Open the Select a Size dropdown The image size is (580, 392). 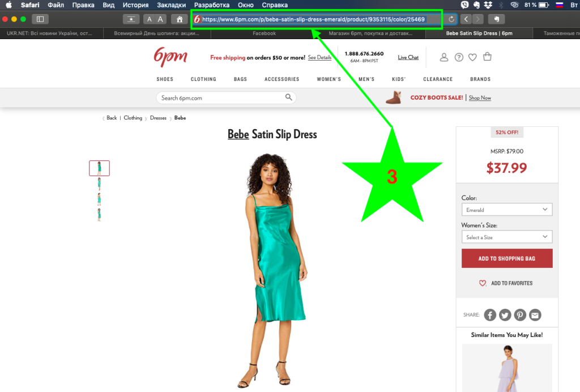pyautogui.click(x=507, y=237)
